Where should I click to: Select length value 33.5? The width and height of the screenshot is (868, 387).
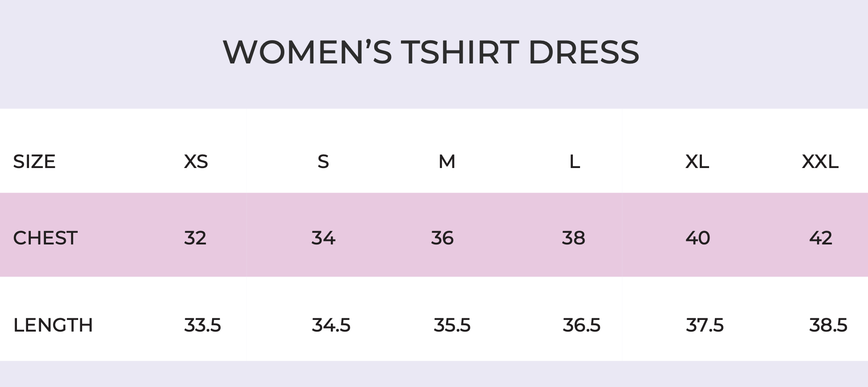point(202,325)
